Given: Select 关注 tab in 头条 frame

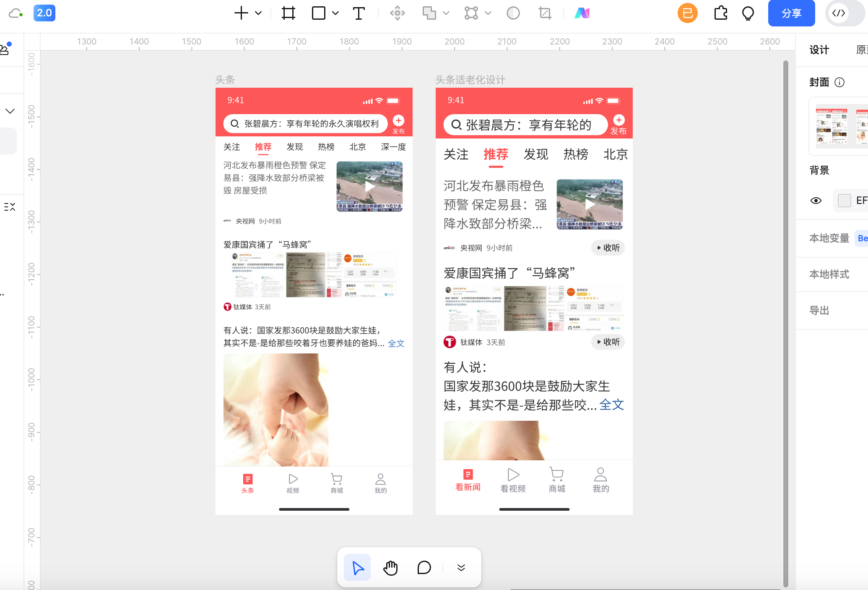Looking at the screenshot, I should [231, 147].
